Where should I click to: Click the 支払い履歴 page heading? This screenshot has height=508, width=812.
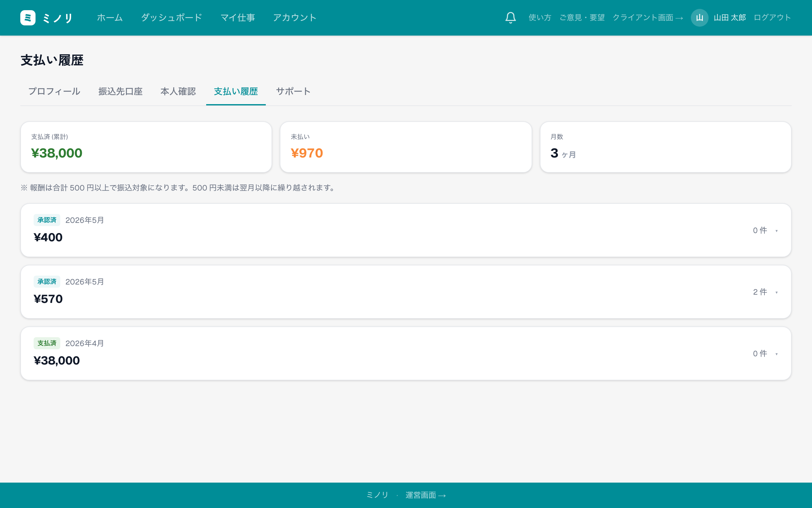[x=52, y=60]
